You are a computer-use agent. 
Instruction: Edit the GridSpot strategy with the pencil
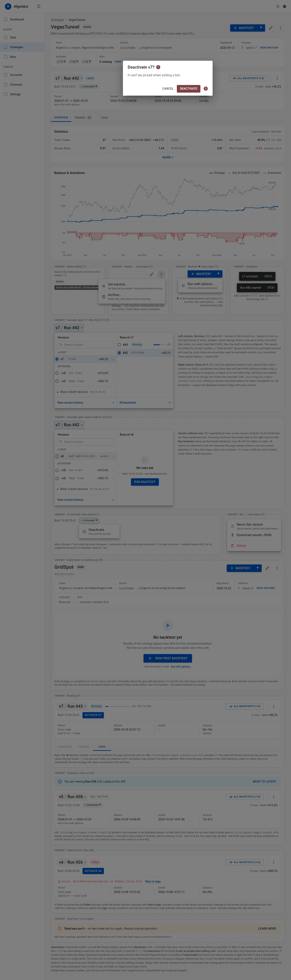(x=267, y=568)
